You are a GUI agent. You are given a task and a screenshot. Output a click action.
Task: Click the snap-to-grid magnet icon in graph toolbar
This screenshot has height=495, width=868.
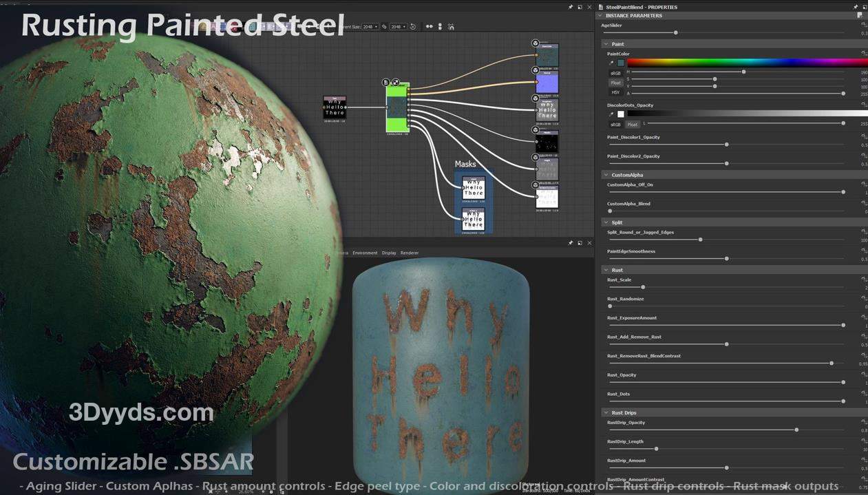coord(451,27)
